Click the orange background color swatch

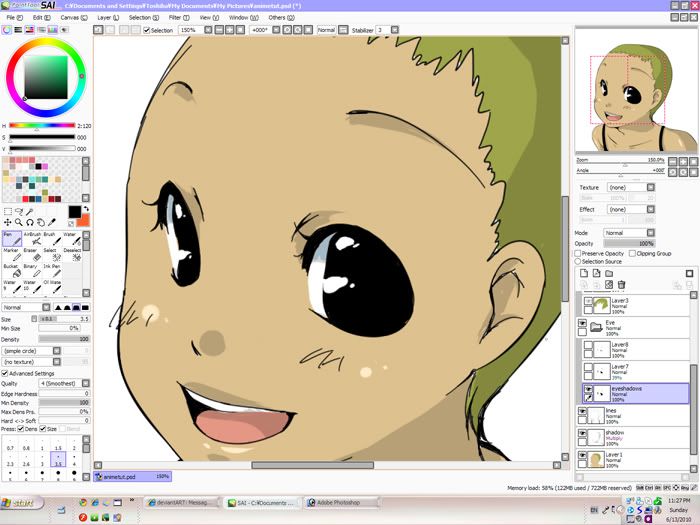pos(83,220)
